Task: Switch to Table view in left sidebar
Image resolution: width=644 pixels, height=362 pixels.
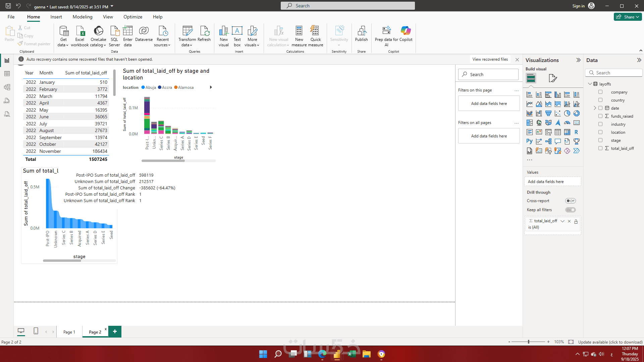Action: coord(7,74)
